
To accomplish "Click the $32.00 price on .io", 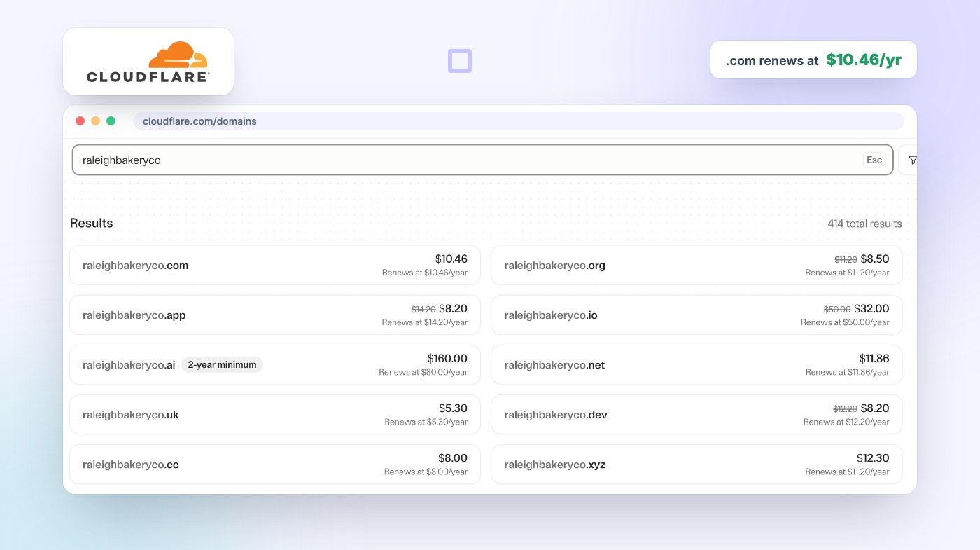I will pyautogui.click(x=871, y=309).
